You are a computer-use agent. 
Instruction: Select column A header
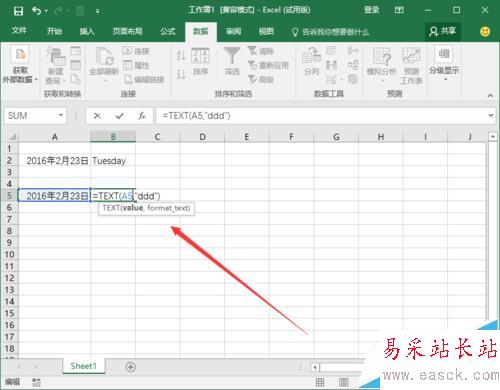(x=55, y=137)
